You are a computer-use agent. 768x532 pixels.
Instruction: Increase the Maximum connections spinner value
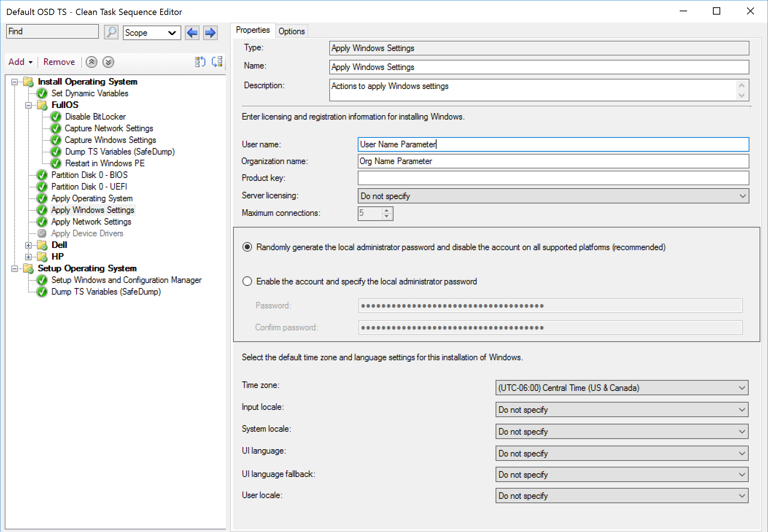click(387, 210)
